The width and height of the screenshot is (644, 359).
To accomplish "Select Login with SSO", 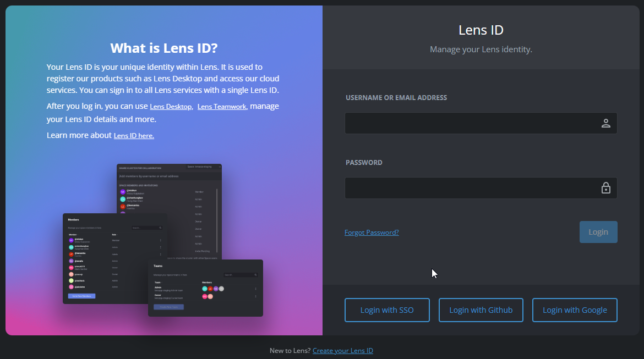I will point(387,310).
